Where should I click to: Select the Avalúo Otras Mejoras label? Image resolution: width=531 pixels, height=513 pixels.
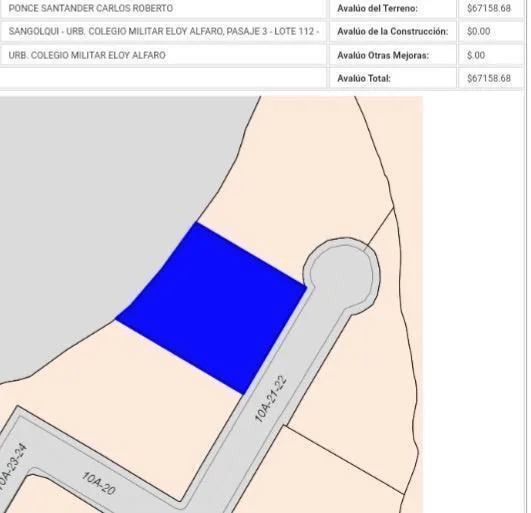tap(383, 55)
